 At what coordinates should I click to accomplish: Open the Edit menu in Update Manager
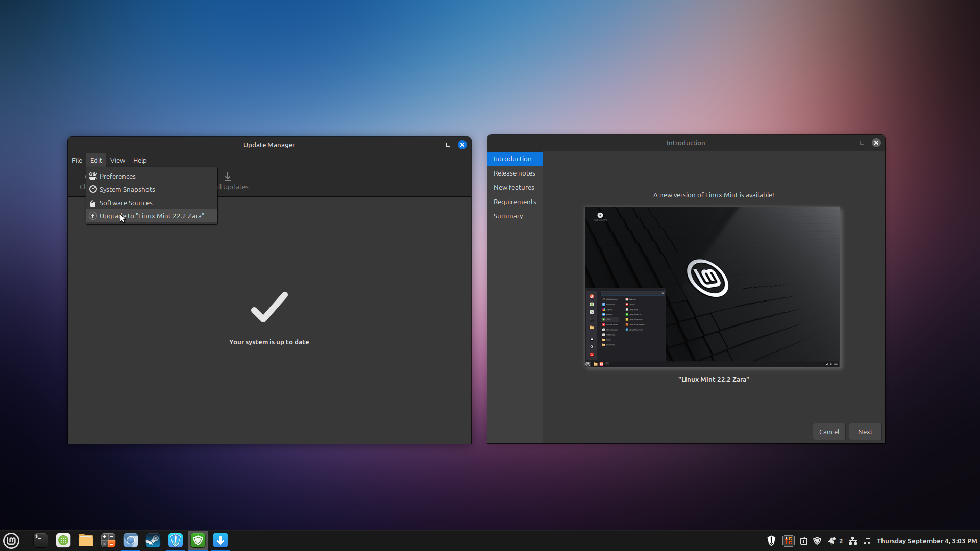(96, 160)
